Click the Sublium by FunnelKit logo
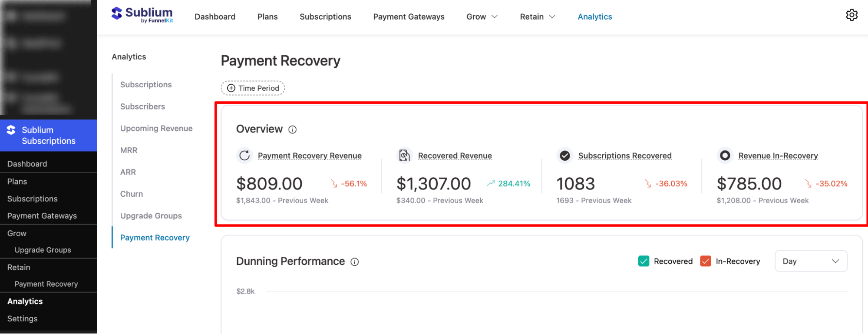Image resolution: width=868 pixels, height=334 pixels. pos(142,15)
